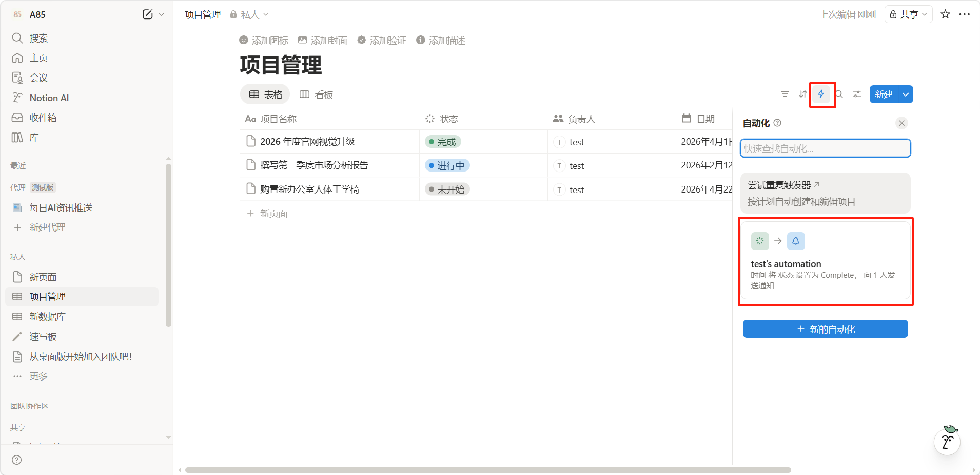Open the 共享 share dropdown
This screenshot has height=475, width=980.
(908, 14)
